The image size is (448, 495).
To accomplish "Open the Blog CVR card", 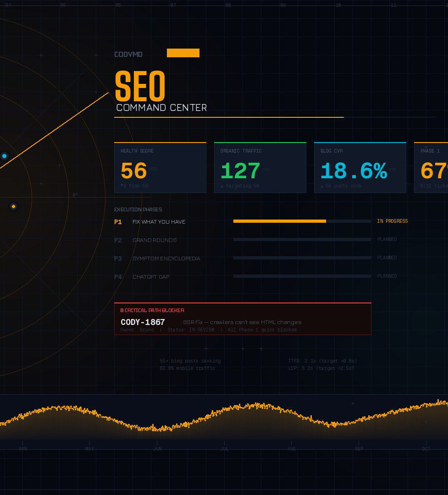I will click(x=360, y=168).
